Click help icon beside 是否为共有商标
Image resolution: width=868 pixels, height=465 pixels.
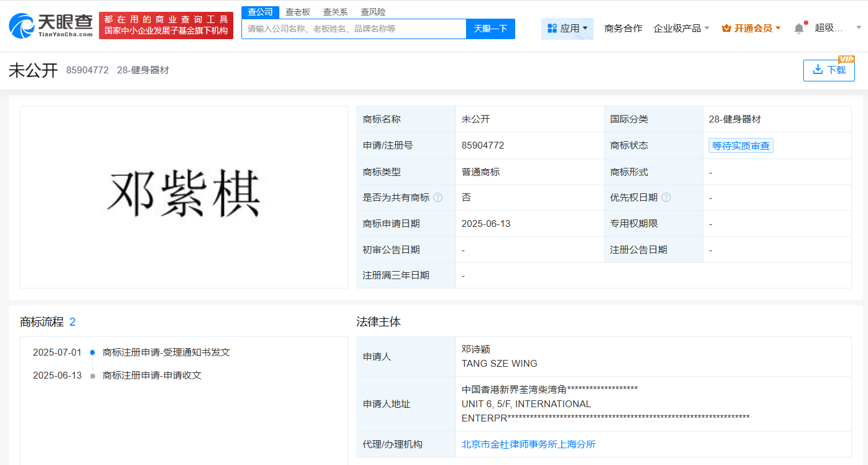(x=437, y=197)
